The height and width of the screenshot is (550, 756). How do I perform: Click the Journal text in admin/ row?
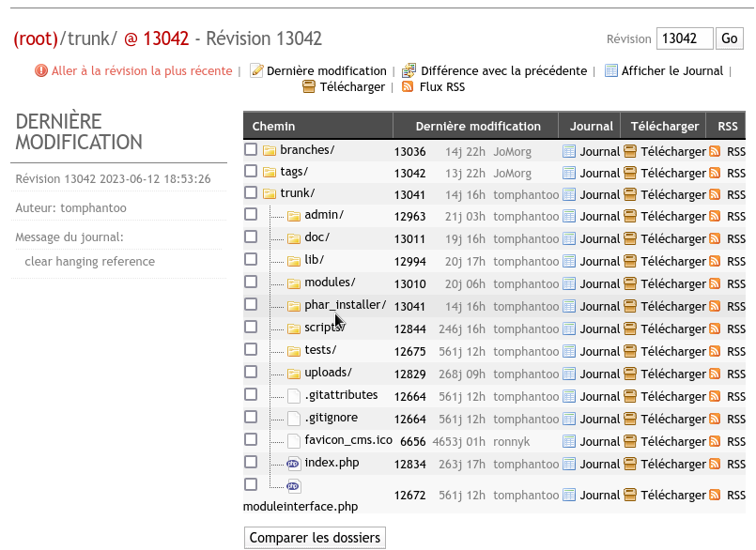point(600,217)
